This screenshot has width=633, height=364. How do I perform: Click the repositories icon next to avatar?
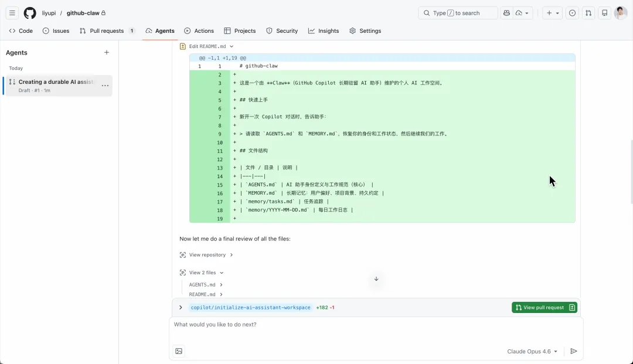click(x=604, y=13)
